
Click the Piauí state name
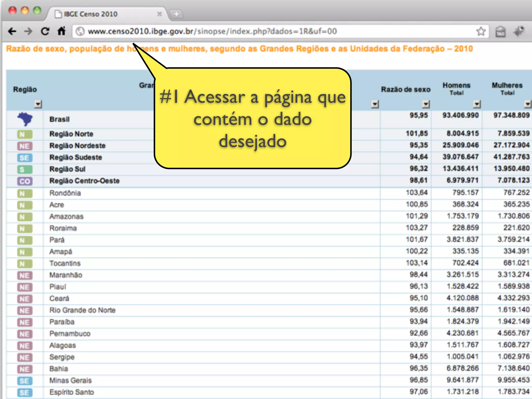click(58, 287)
